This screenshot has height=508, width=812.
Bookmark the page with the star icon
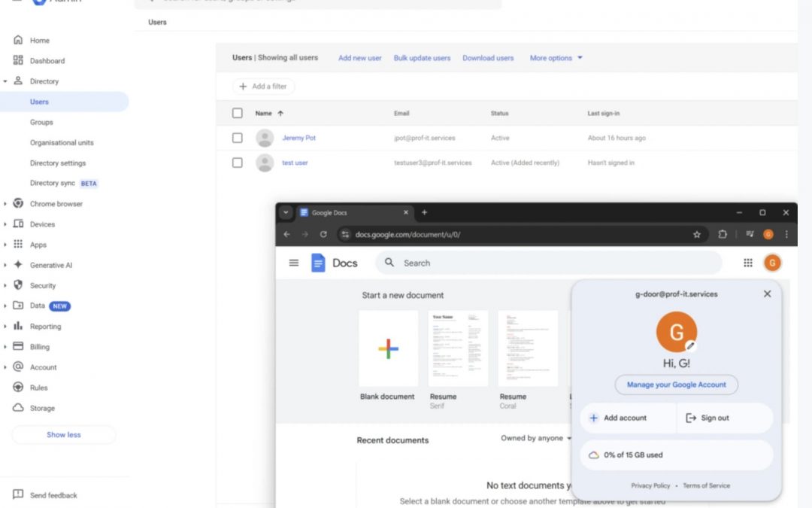[697, 234]
